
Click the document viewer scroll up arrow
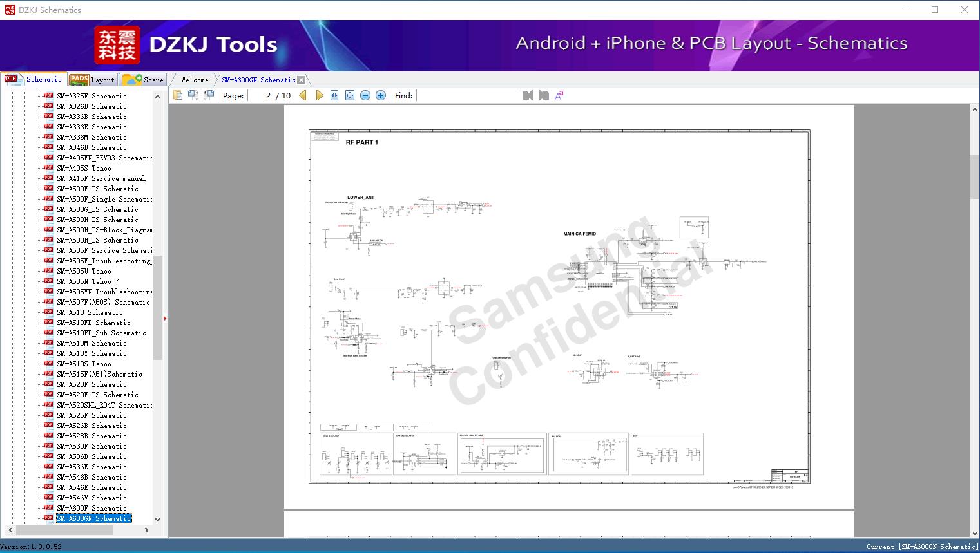[x=975, y=110]
